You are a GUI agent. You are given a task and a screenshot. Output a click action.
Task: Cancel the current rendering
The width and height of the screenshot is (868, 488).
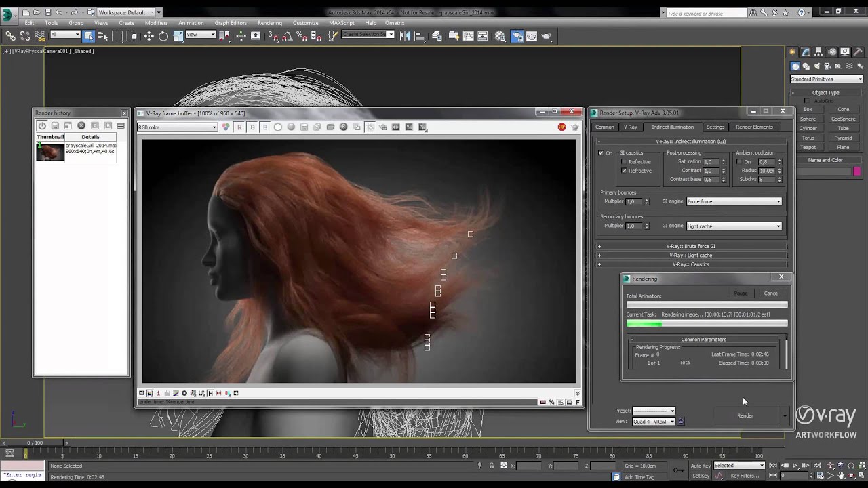771,293
